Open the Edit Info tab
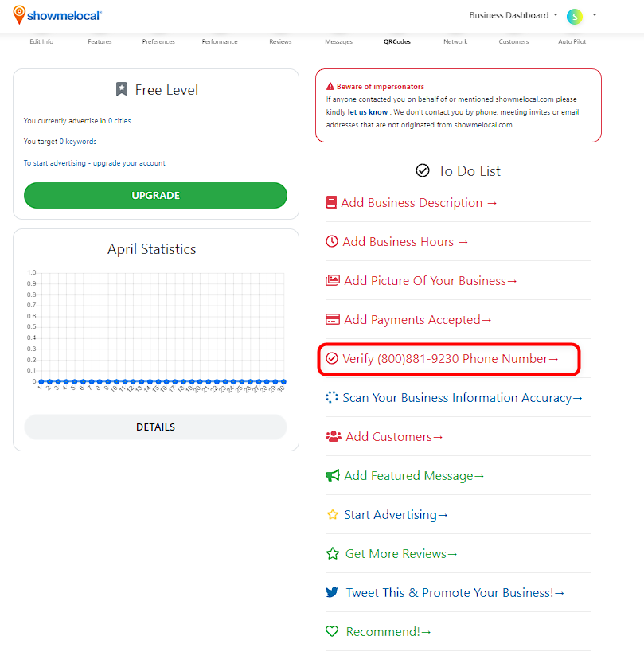Screen dimensions: 644x667 [41, 41]
